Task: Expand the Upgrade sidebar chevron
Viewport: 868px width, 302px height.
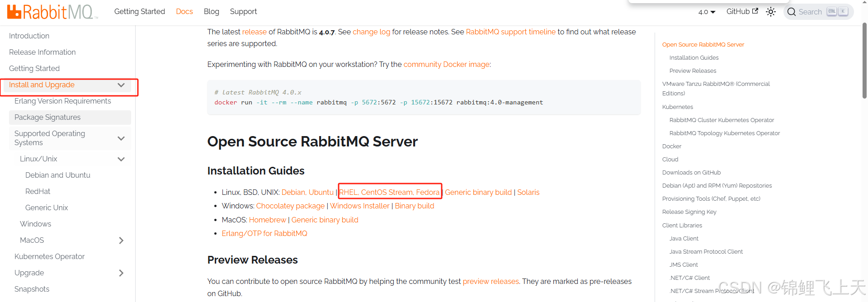Action: tap(121, 273)
